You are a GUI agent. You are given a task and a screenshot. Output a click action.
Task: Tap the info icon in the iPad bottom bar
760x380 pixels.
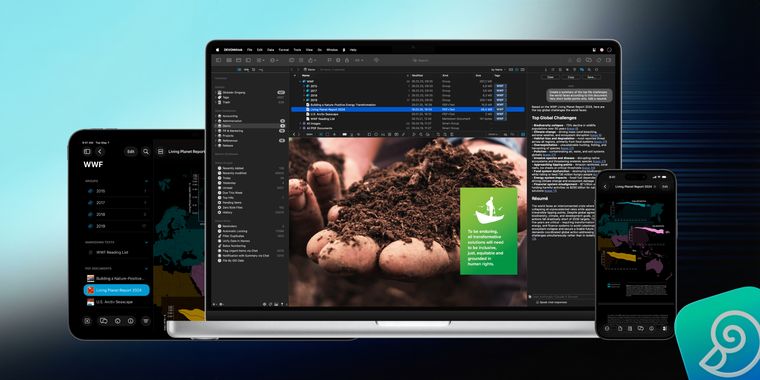coord(131,321)
